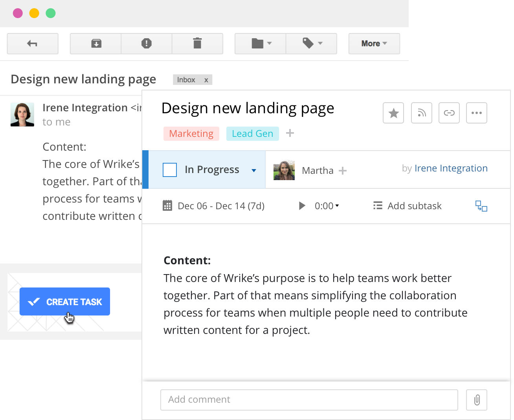514x420 pixels.
Task: Click the reply back arrow button
Action: pos(33,44)
